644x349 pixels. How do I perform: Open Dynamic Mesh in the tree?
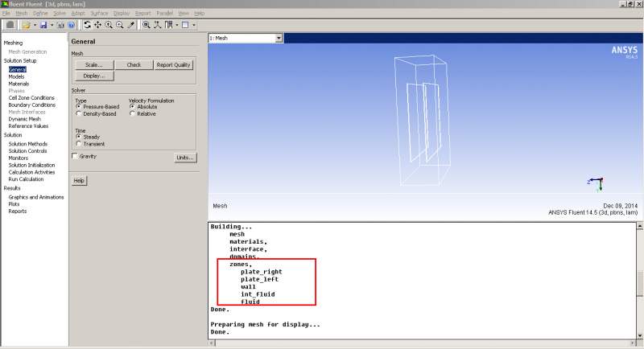point(25,119)
